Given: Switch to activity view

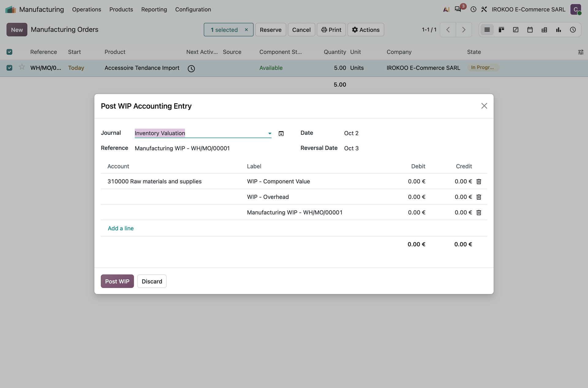Looking at the screenshot, I should tap(573, 30).
